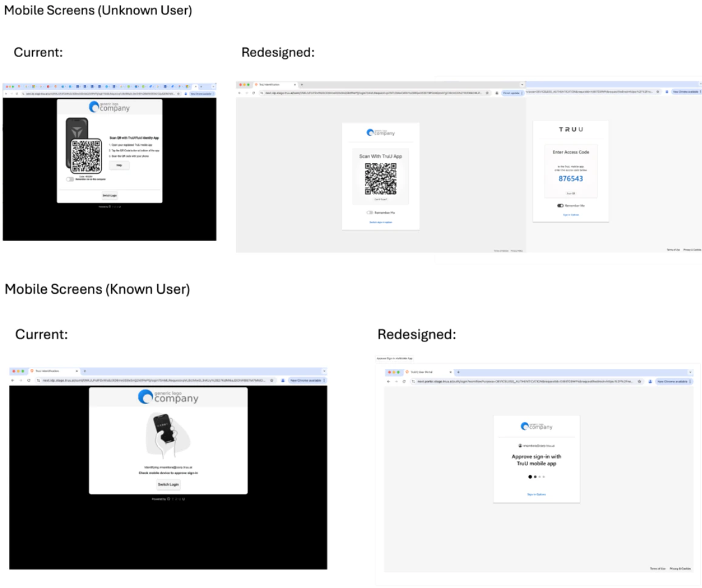Click back arrow in redesigned QR browser
The image size is (702, 588).
[x=240, y=93]
